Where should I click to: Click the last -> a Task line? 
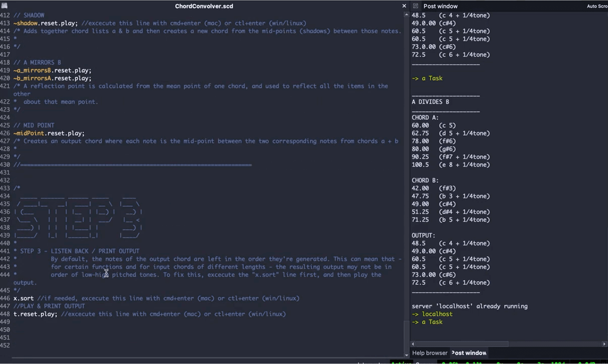pyautogui.click(x=427, y=322)
